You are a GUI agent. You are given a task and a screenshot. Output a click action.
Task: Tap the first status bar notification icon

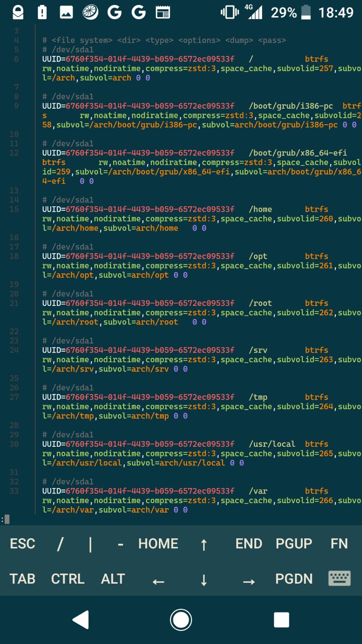tap(18, 12)
